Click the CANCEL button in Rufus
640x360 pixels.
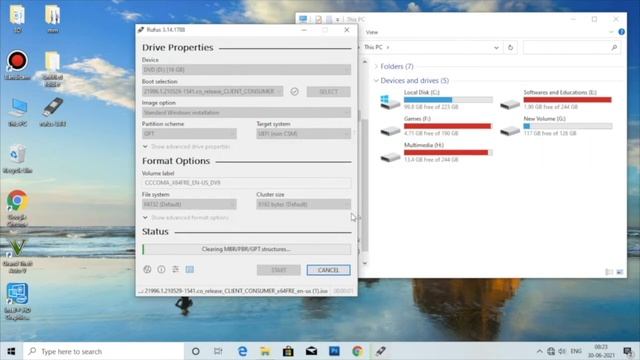pyautogui.click(x=329, y=270)
